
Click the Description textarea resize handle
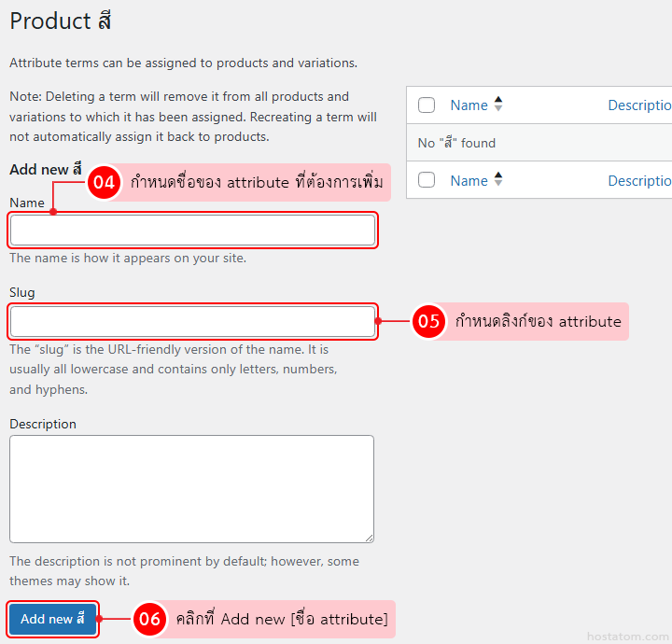click(x=369, y=537)
